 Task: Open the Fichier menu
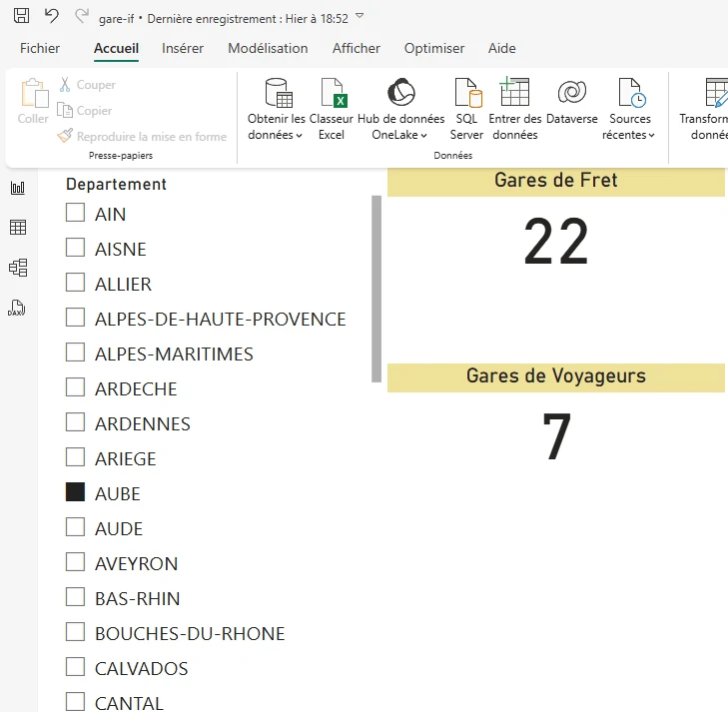click(40, 48)
